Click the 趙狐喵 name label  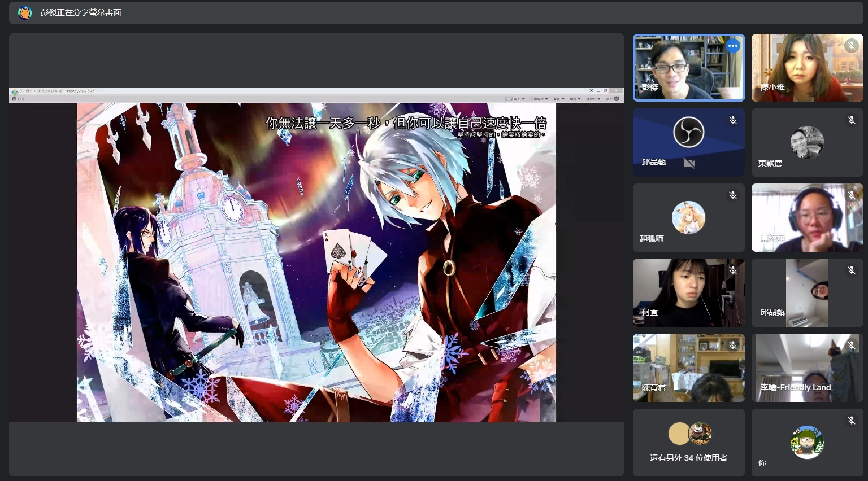pyautogui.click(x=652, y=238)
